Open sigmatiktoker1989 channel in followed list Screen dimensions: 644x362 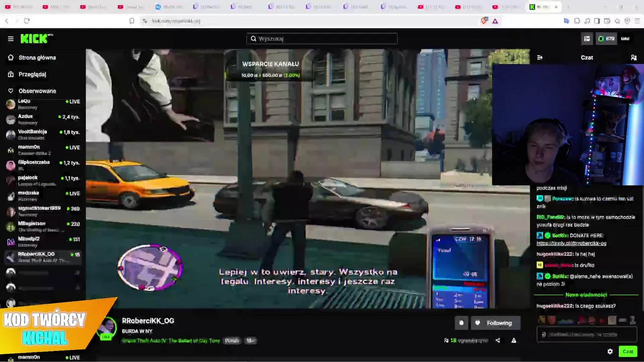click(x=43, y=211)
